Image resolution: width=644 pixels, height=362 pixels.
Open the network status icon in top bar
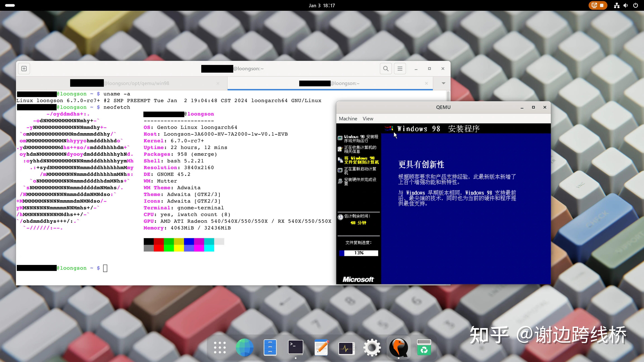[x=617, y=5]
